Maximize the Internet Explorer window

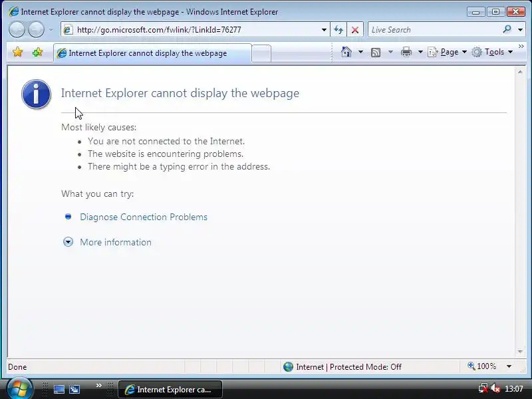pos(495,12)
